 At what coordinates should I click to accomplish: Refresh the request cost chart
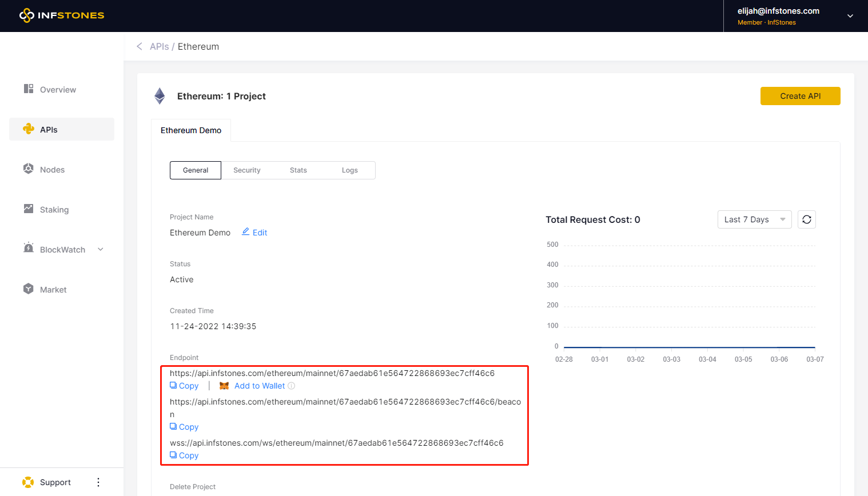click(807, 219)
